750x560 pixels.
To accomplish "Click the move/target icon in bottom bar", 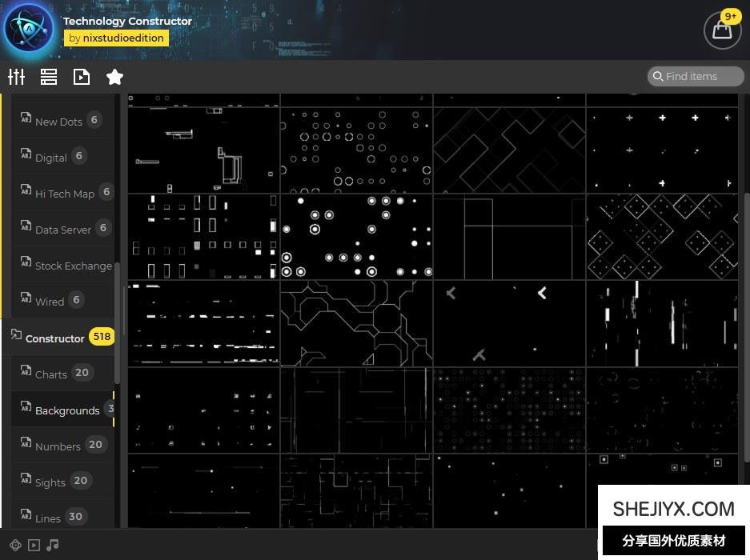I will pos(15,545).
